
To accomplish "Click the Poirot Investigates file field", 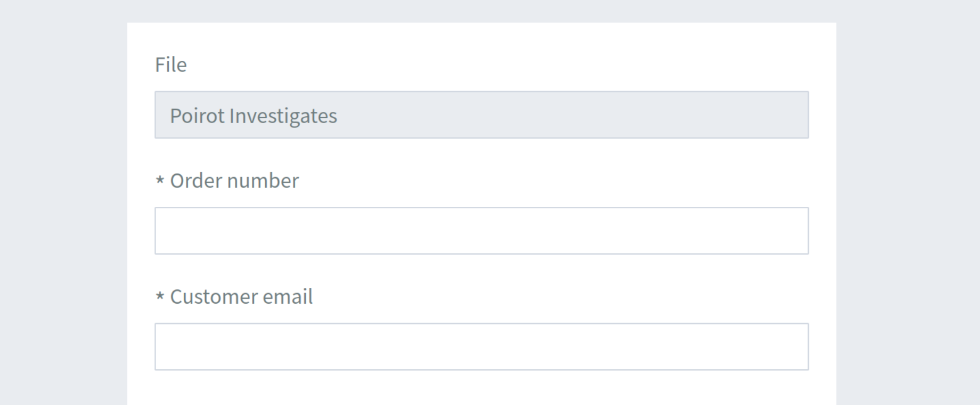I will point(482,115).
